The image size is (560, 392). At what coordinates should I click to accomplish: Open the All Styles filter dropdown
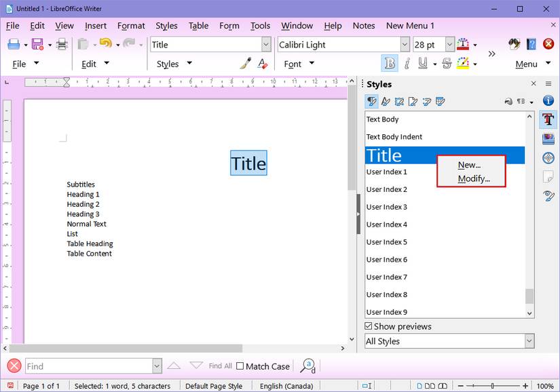[530, 341]
